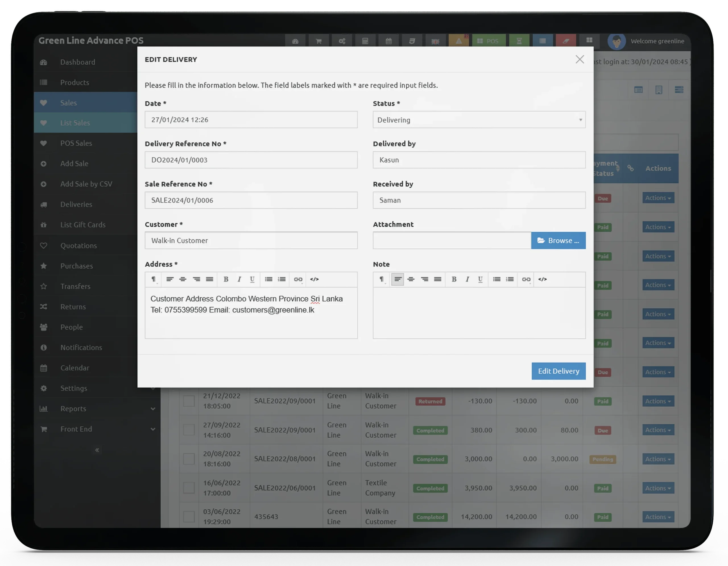Click the Edit Delivery submit button
This screenshot has width=728, height=566.
click(x=558, y=371)
